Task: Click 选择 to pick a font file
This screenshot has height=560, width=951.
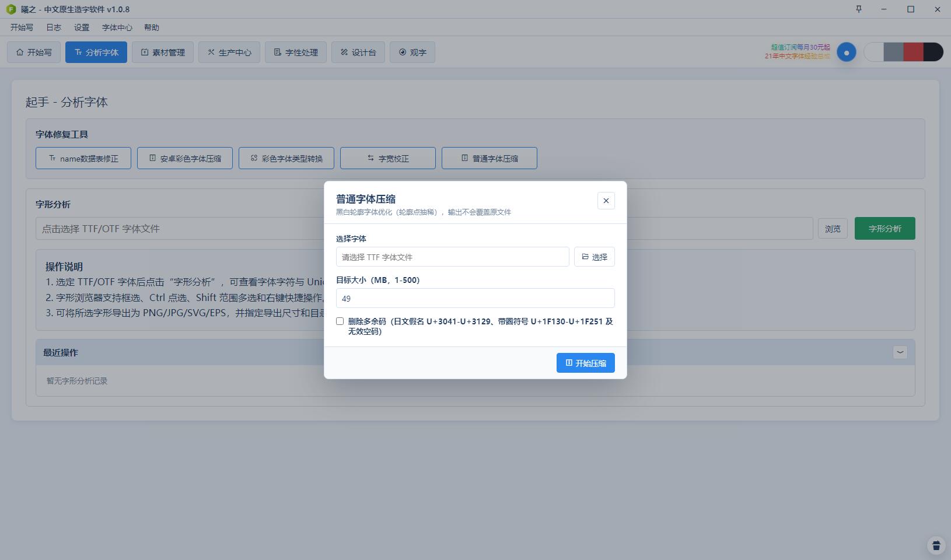Action: click(594, 257)
